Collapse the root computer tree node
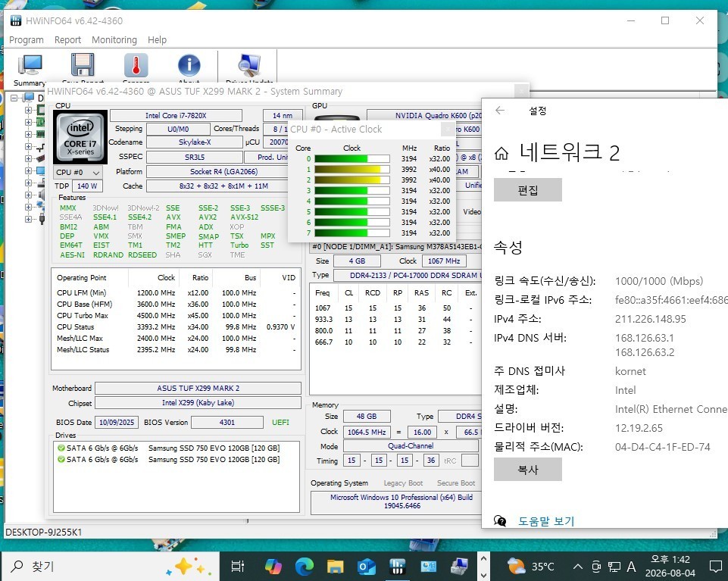Image resolution: width=728 pixels, height=581 pixels. click(14, 98)
